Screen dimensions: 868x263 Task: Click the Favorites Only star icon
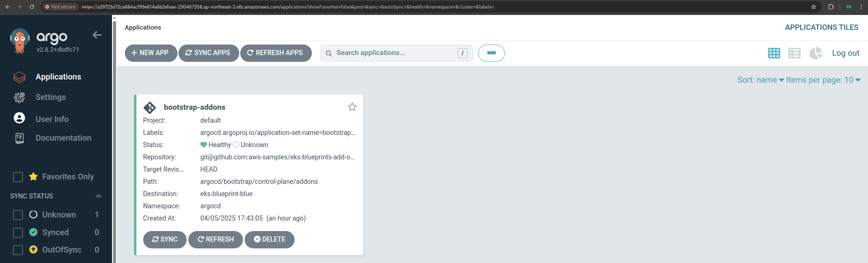[33, 177]
